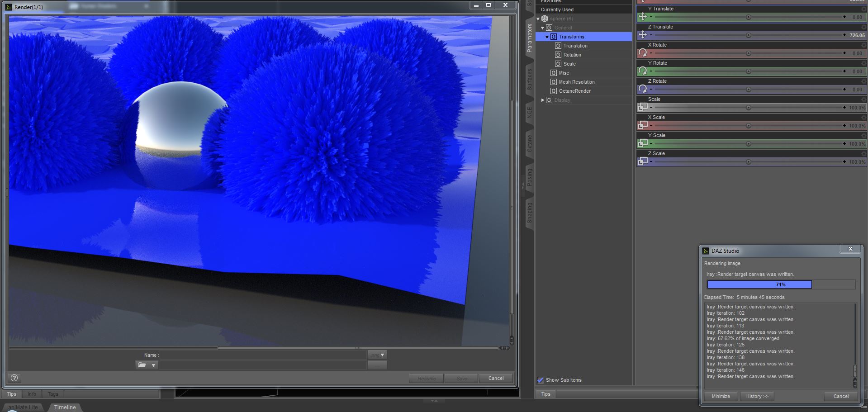Switch to the Parameters side tab
868x412 pixels.
click(530, 38)
